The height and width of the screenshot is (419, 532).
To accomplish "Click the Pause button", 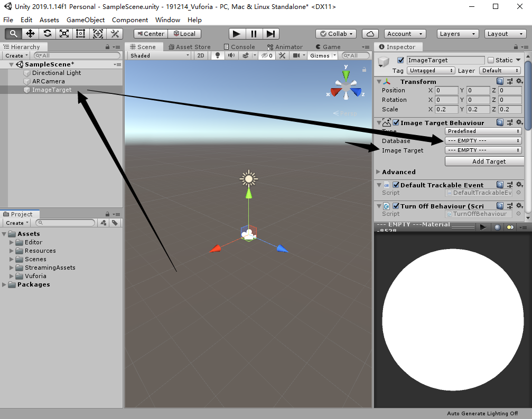I will (x=254, y=34).
